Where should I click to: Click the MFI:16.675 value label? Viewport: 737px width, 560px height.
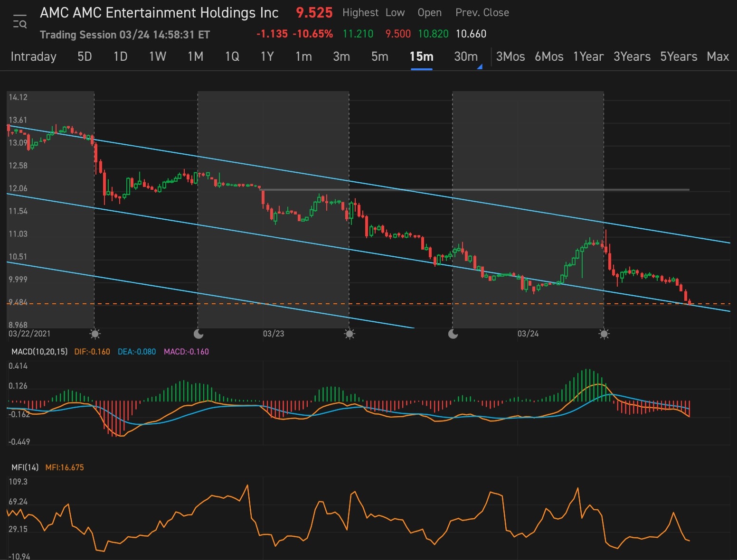[x=65, y=467]
